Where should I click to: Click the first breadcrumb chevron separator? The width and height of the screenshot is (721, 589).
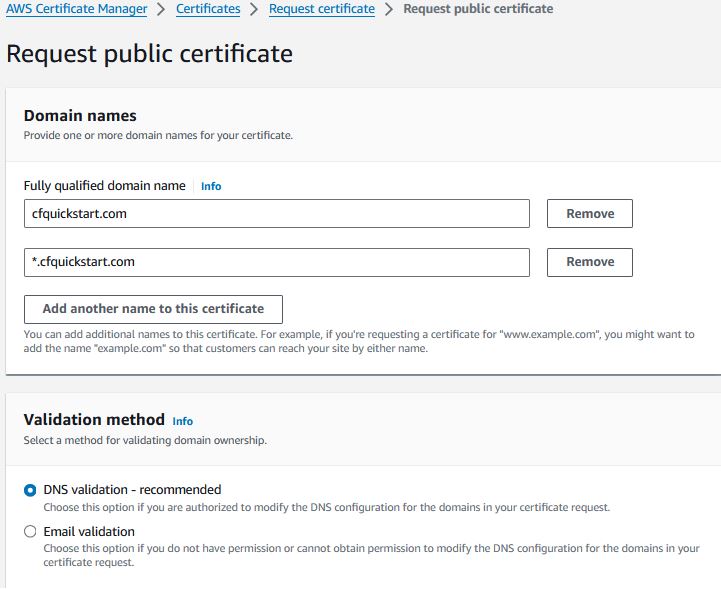coord(161,9)
